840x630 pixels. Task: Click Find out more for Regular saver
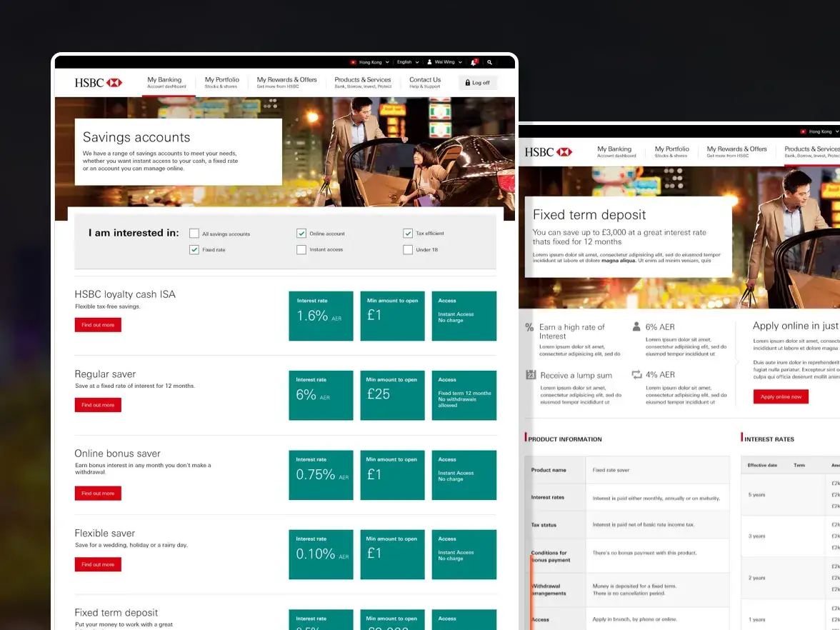point(98,405)
